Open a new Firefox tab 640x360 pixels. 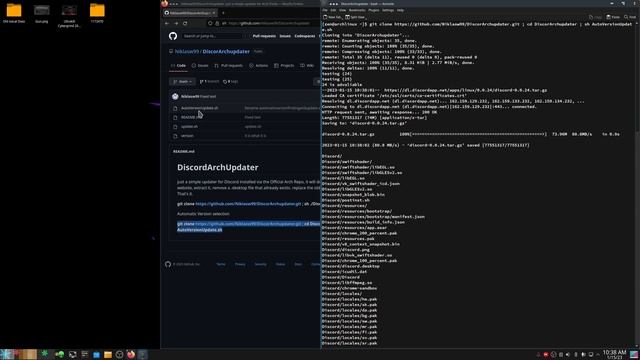[x=223, y=13]
